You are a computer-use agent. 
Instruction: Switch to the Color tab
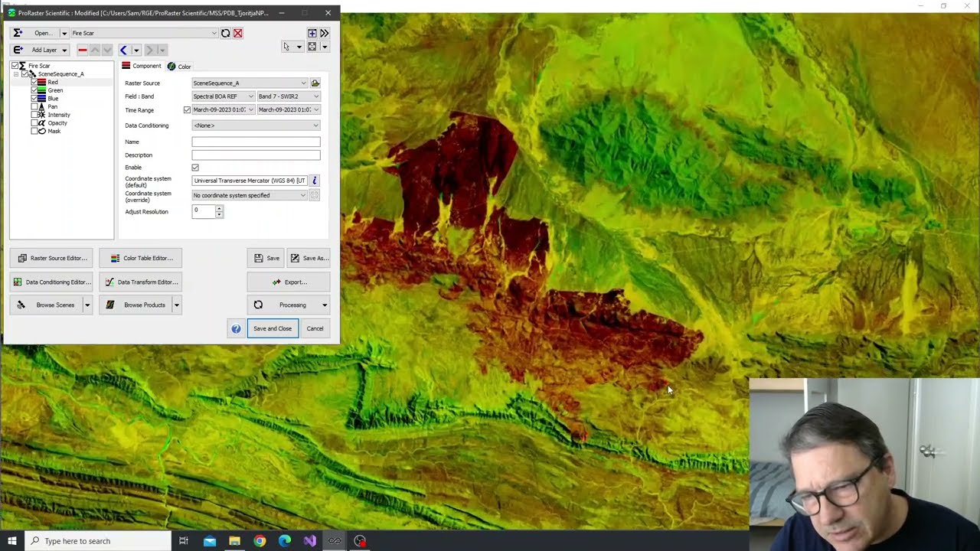[179, 67]
